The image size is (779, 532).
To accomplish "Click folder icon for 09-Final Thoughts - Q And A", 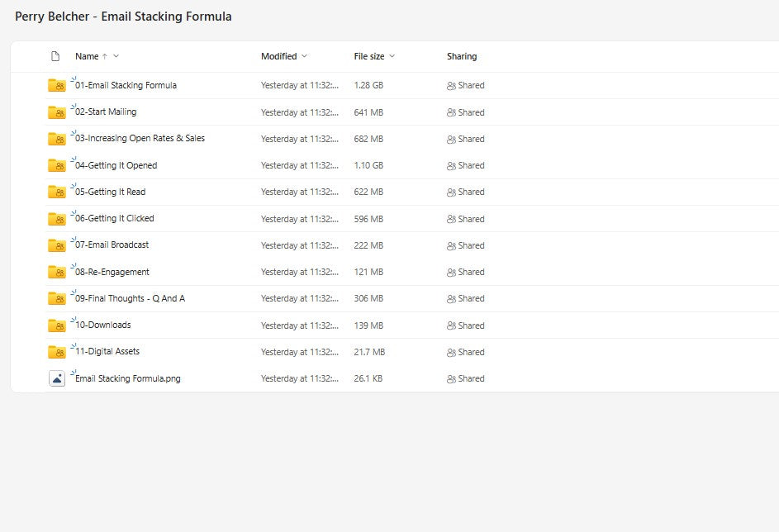I will pyautogui.click(x=57, y=298).
